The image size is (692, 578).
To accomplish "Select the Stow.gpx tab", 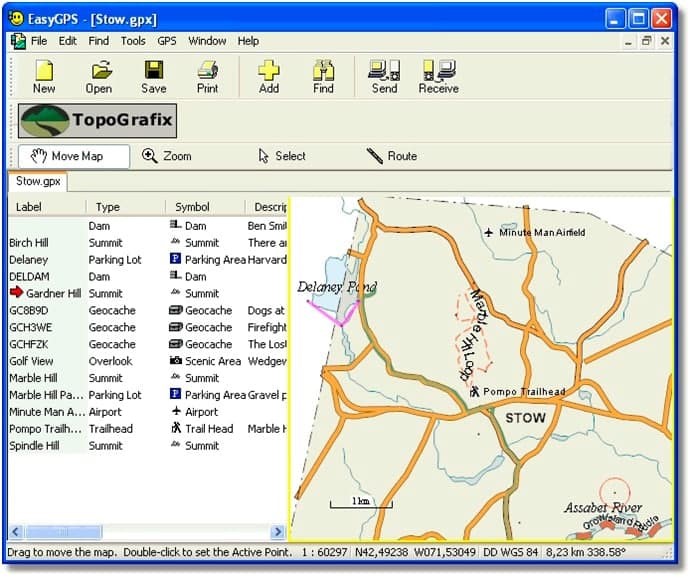I will [38, 182].
